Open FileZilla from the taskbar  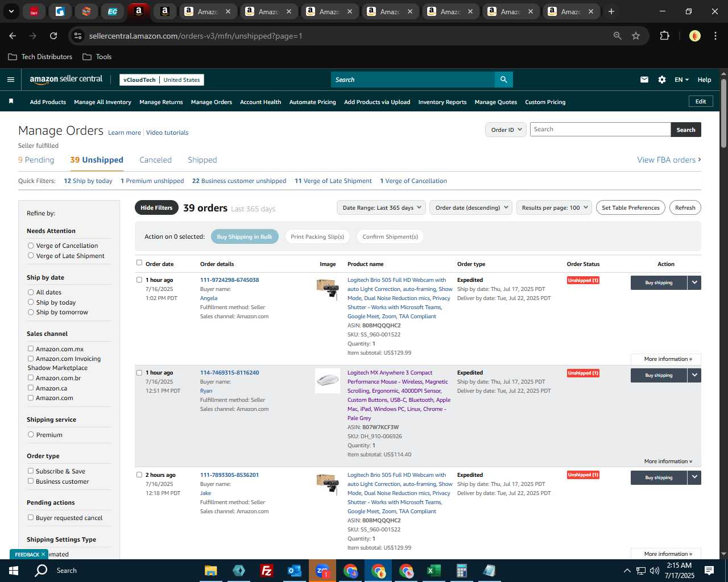[x=266, y=571]
